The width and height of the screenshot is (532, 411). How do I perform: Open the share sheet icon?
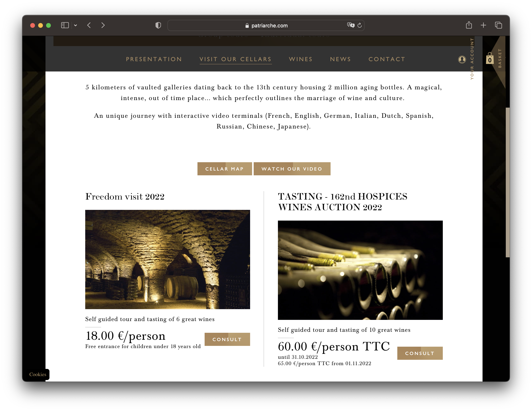[469, 25]
